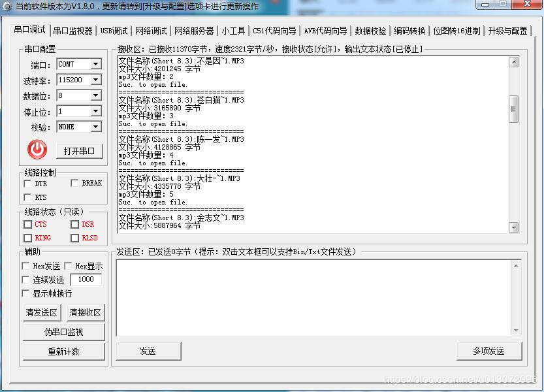This screenshot has width=544, height=392.
Task: Enable Hex发送 checkbox
Action: click(x=25, y=266)
